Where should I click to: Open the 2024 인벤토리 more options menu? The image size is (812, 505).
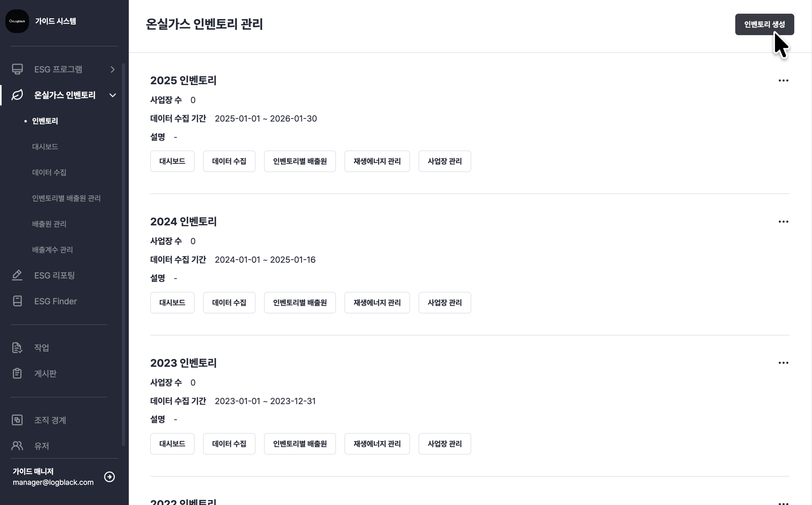coord(783,222)
